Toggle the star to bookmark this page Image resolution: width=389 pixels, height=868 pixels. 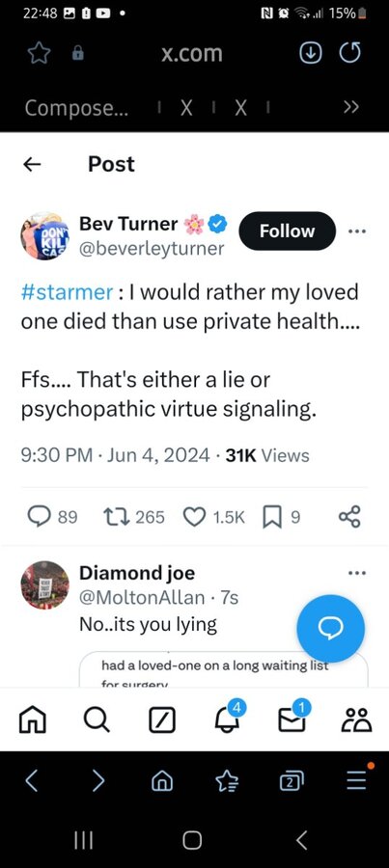pyautogui.click(x=39, y=53)
